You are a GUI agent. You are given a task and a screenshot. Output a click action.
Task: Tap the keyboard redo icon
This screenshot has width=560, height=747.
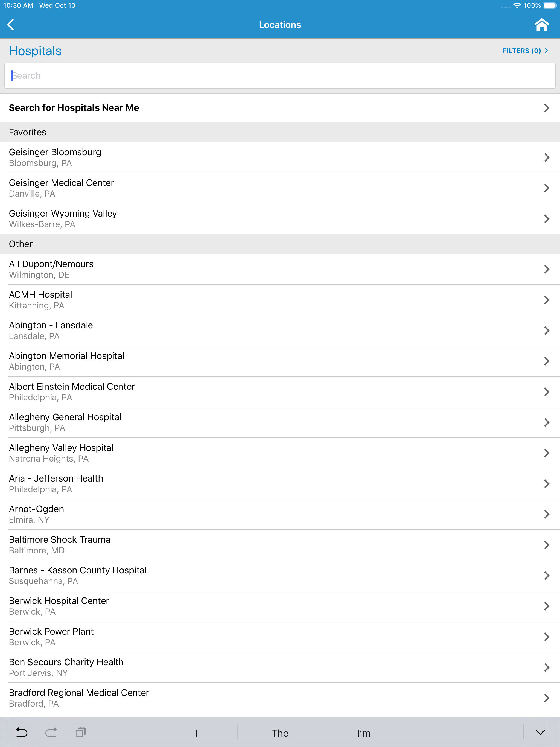pyautogui.click(x=51, y=732)
